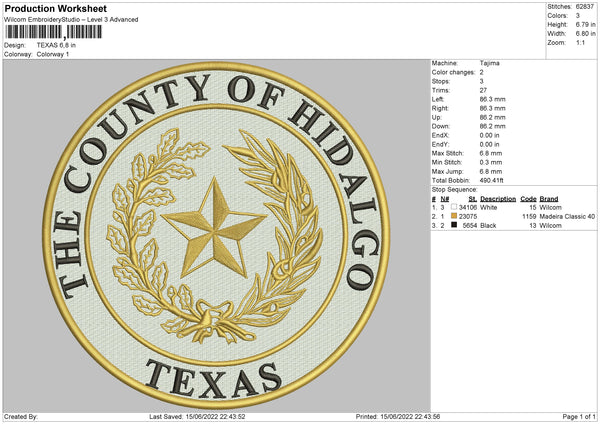Click the Trims value 27
600x424 pixels.
coord(483,90)
